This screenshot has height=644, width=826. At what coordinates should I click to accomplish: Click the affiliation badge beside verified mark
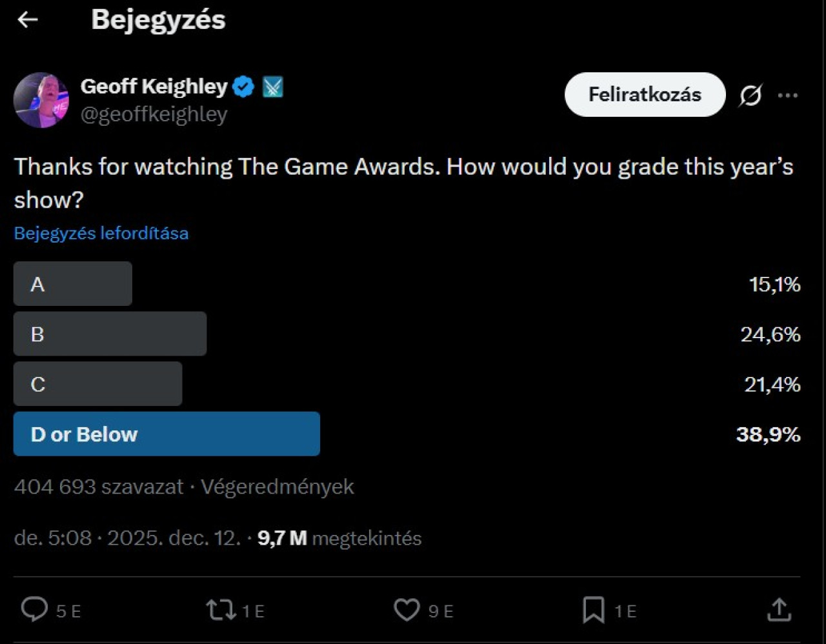273,86
